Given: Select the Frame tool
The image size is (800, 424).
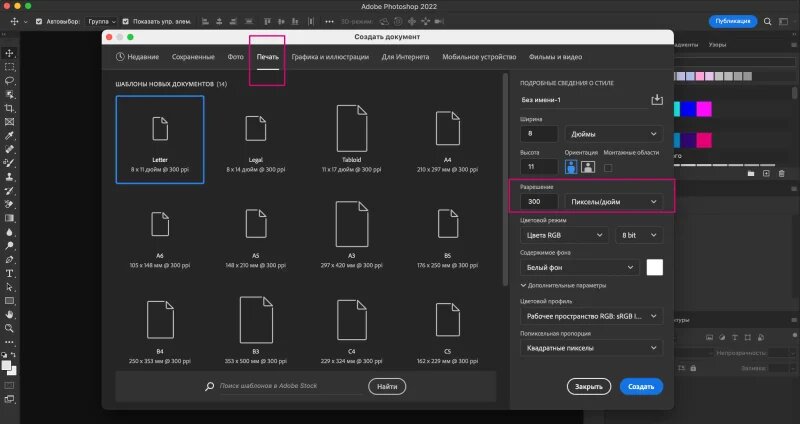Looking at the screenshot, I should pos(9,122).
